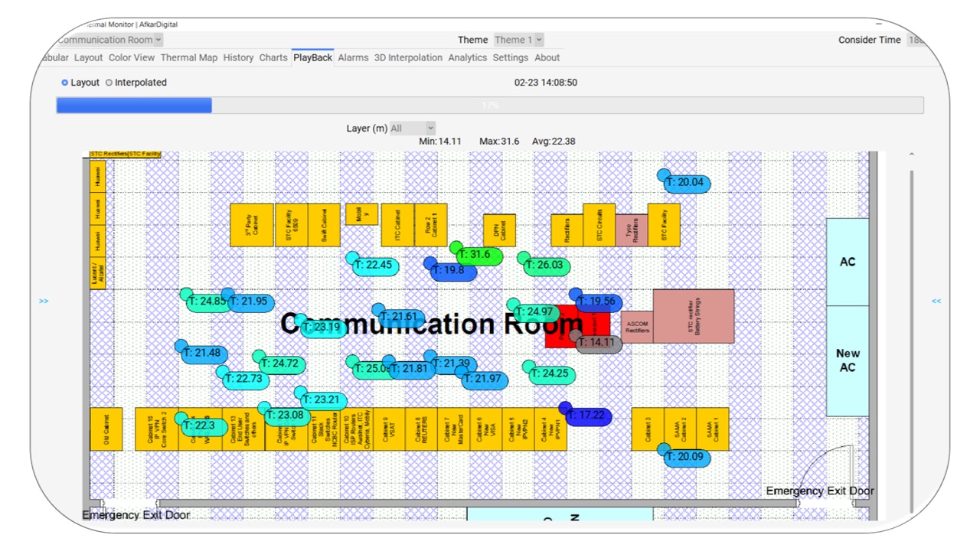Click the T: 20.04 sensor marker

(687, 183)
